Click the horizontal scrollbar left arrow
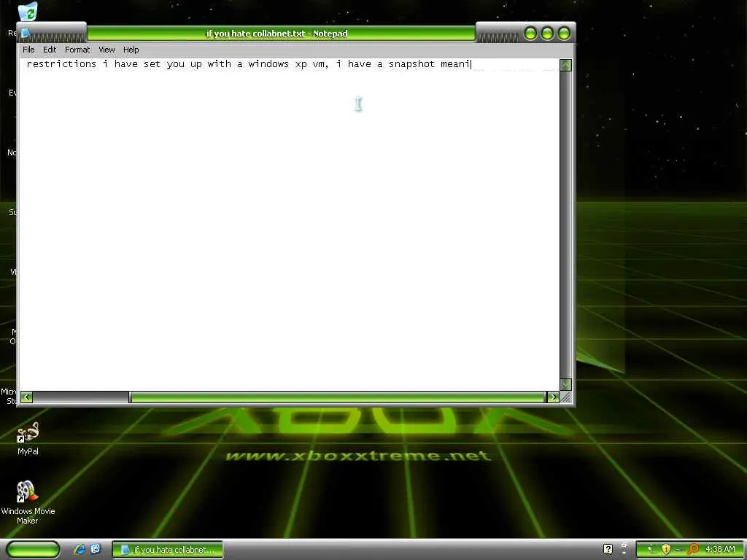This screenshot has height=560, width=747. point(27,397)
